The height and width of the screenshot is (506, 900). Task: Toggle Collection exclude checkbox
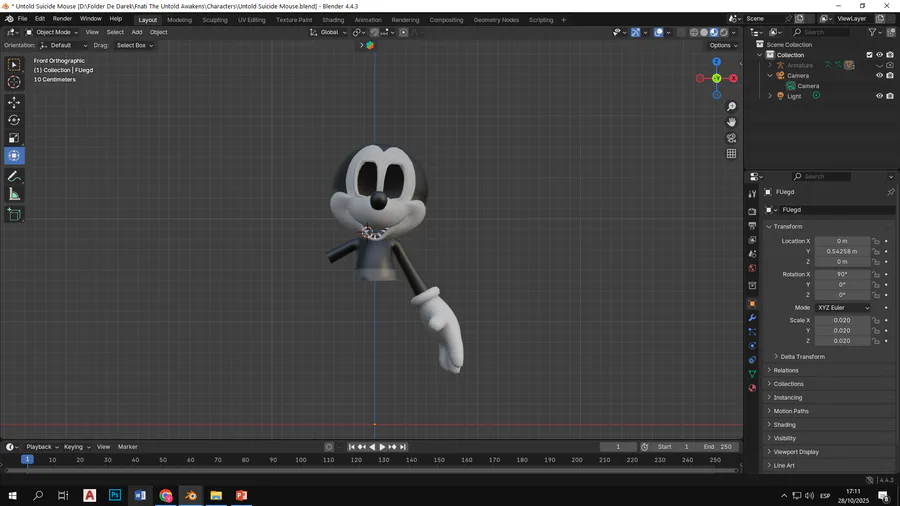(869, 55)
